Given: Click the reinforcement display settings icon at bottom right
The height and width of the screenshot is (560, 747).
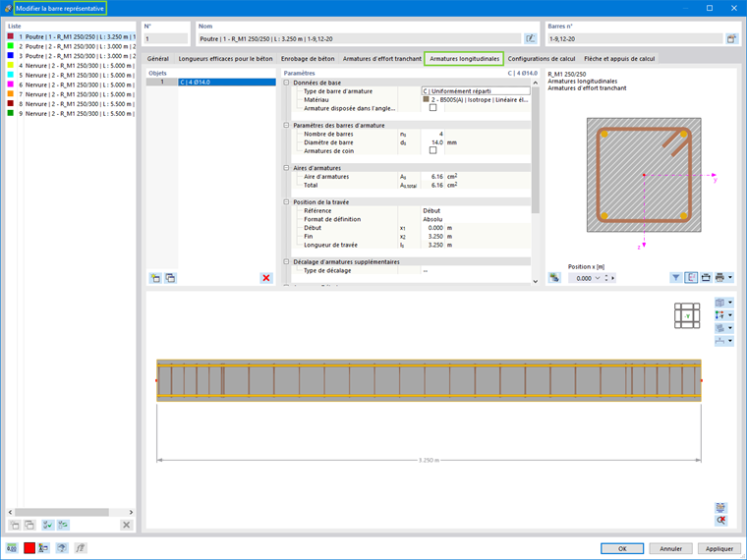Looking at the screenshot, I should coord(720,507).
